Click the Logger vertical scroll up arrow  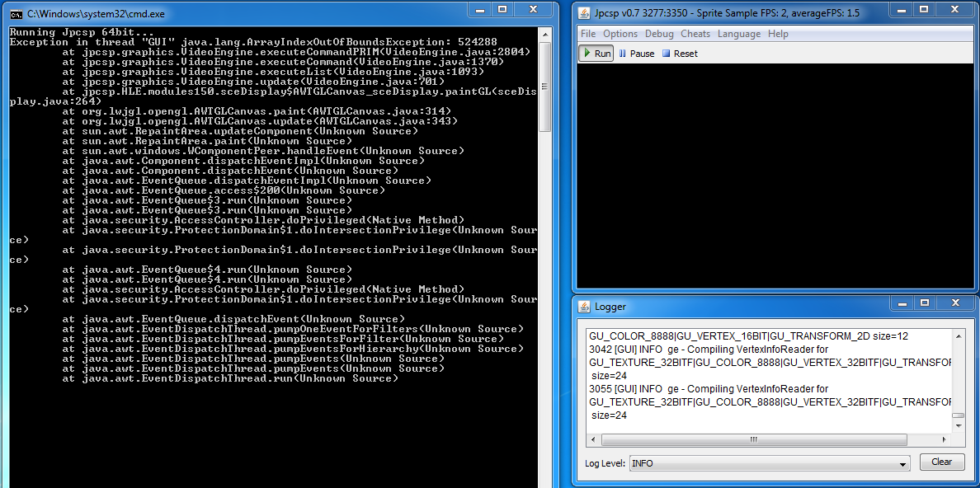[x=958, y=335]
